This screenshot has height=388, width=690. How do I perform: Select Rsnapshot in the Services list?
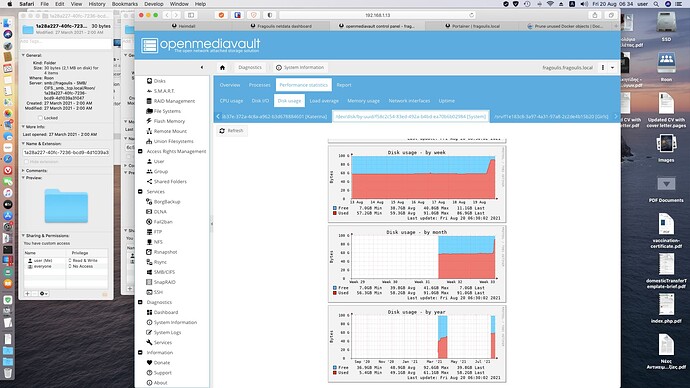click(161, 252)
